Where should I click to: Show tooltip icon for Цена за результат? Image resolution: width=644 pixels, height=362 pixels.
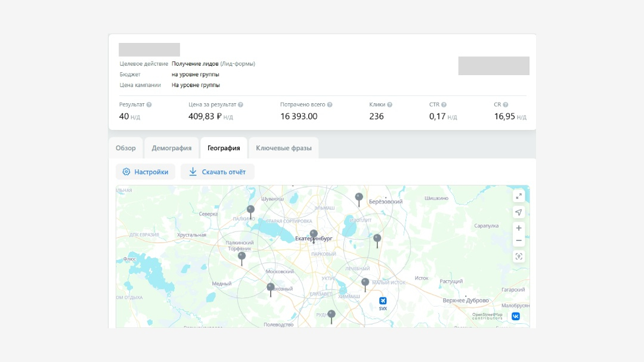pos(241,105)
